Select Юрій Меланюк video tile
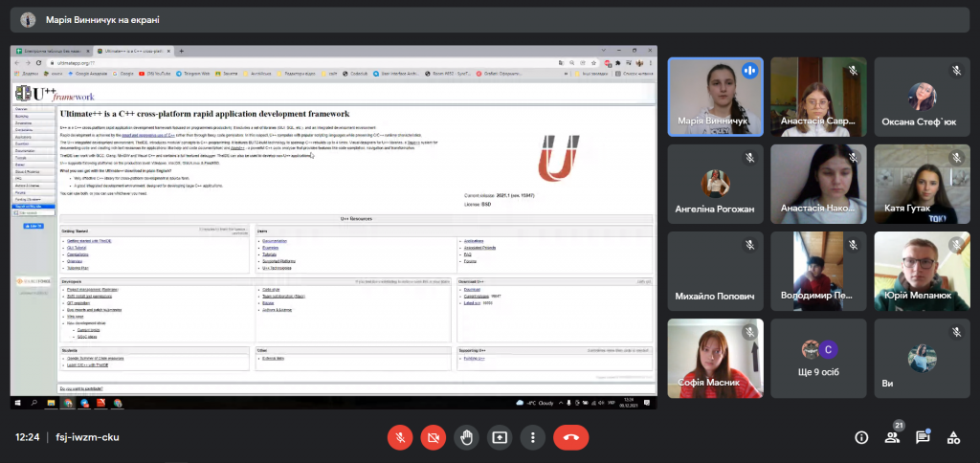Screen dimensions: 980x463 923,271
